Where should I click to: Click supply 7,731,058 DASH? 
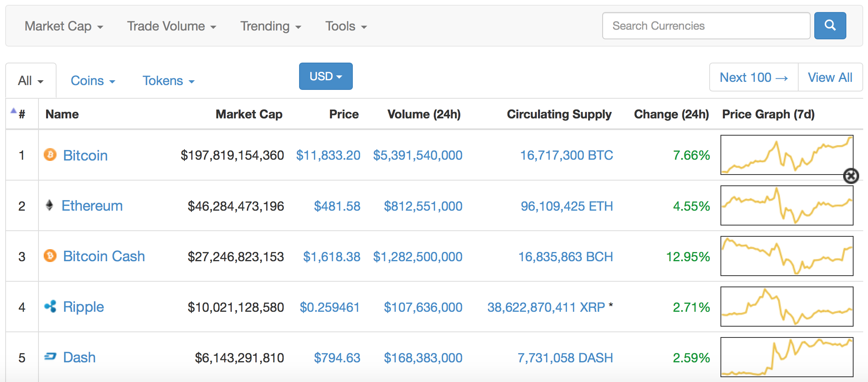tap(565, 358)
